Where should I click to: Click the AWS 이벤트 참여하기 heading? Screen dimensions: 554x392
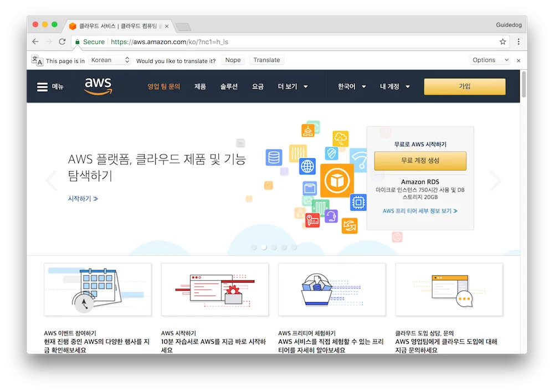coord(70,333)
